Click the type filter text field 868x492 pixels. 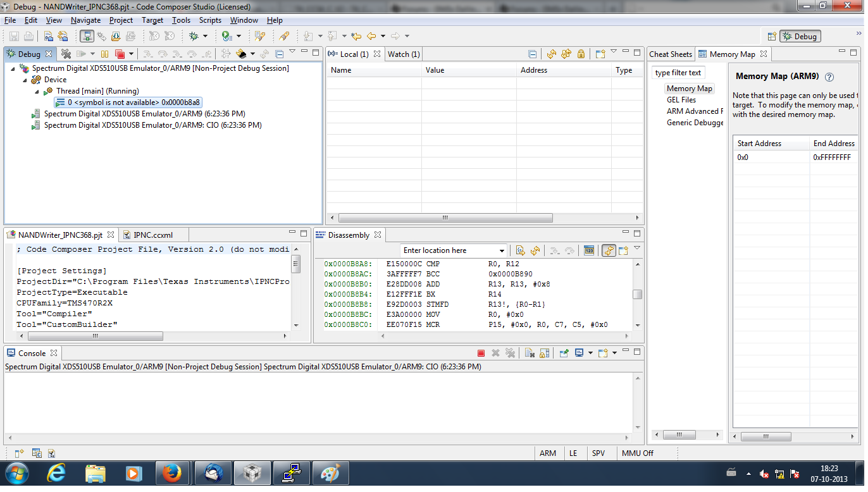678,73
